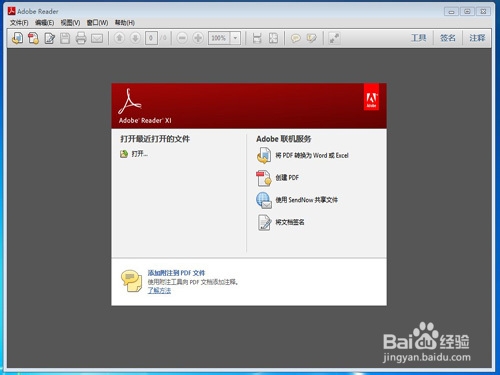The width and height of the screenshot is (500, 375).
Task: Click 将 PDF 转换为 Word 或 Excel link
Action: (312, 155)
